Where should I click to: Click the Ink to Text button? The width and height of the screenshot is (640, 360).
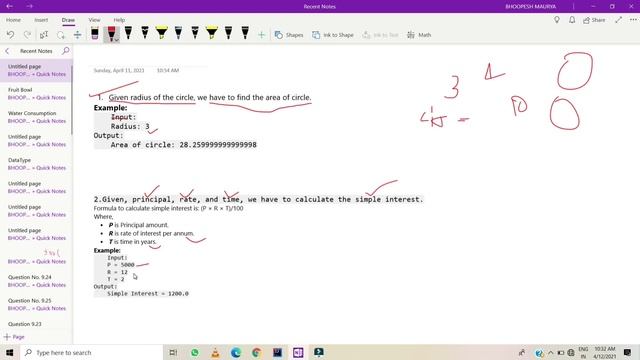(380, 35)
